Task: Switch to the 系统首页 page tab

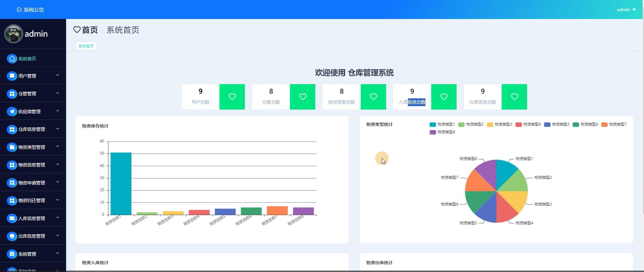Action: 86,46
